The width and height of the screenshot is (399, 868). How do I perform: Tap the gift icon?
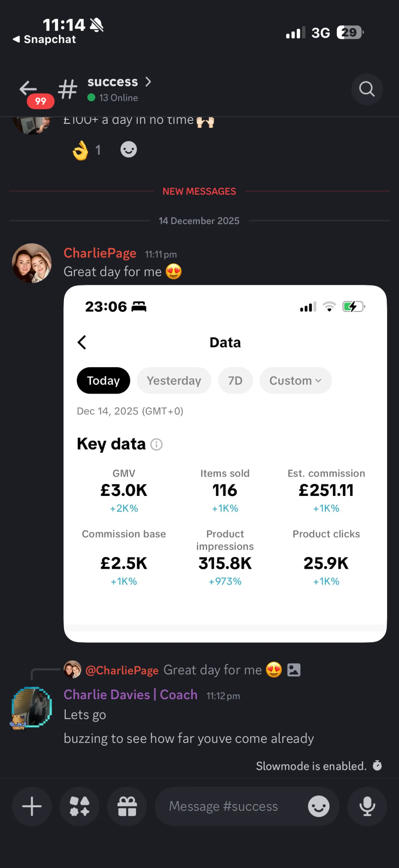[127, 806]
